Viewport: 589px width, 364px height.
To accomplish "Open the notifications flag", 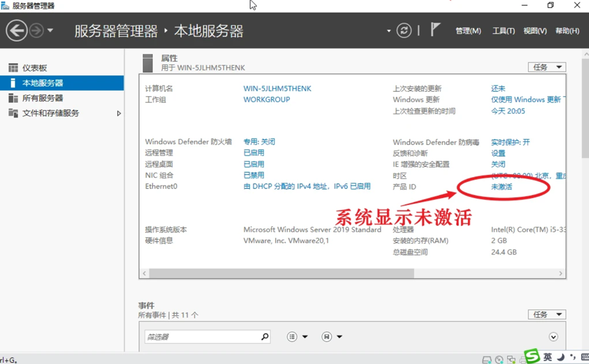I will click(435, 29).
